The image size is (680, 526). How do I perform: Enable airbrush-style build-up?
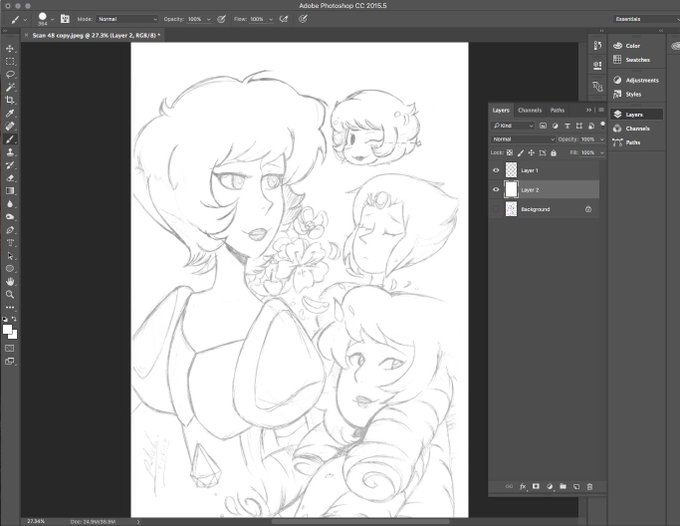coord(284,19)
